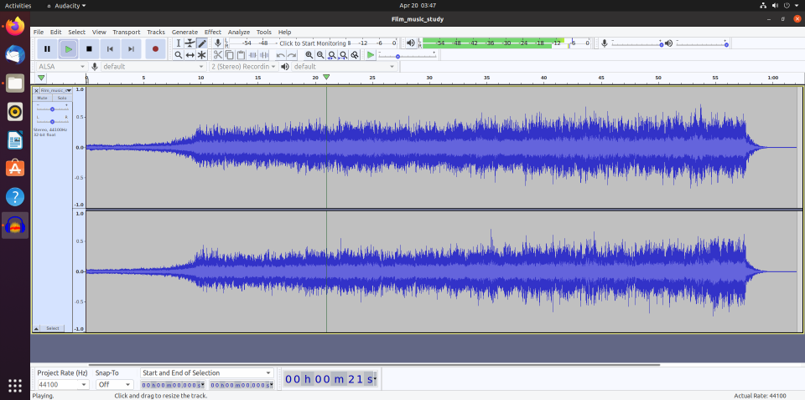This screenshot has width=805, height=400.
Task: Solo the Film_music_study track
Action: [61, 98]
